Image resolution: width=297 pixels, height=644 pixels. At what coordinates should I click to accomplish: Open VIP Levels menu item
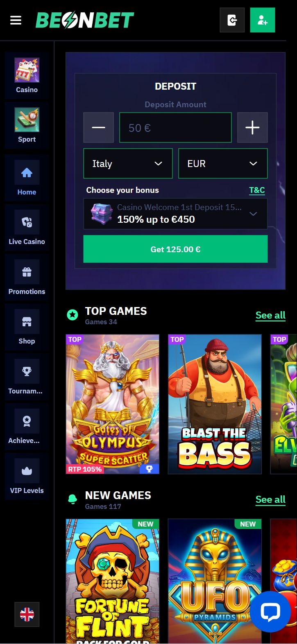[x=27, y=477]
